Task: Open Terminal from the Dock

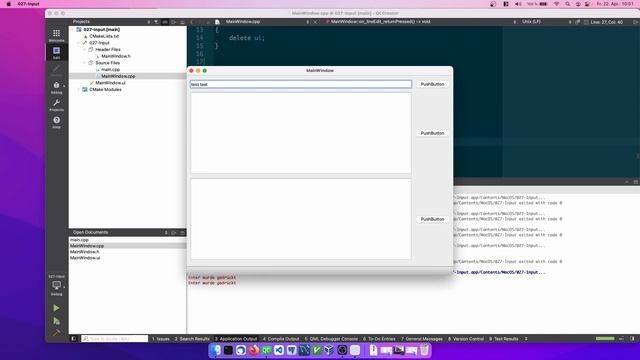Action: pyautogui.click(x=228, y=350)
